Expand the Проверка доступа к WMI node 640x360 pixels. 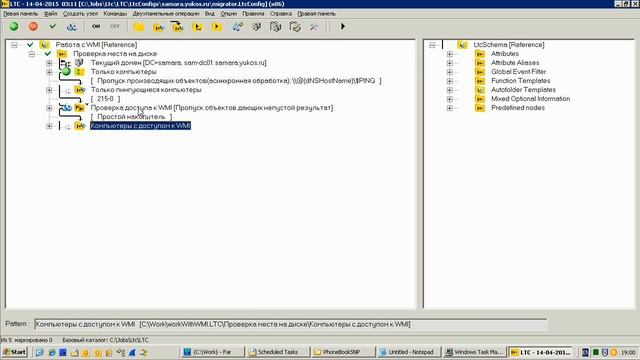pyautogui.click(x=49, y=108)
